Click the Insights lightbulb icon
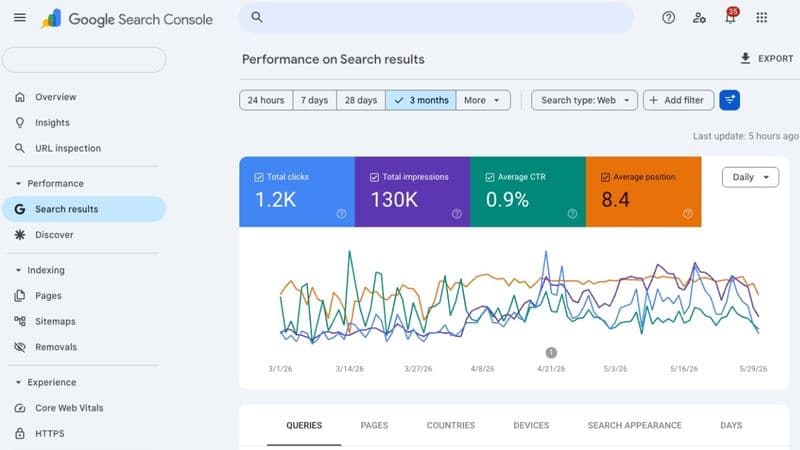The image size is (800, 450). [x=20, y=122]
